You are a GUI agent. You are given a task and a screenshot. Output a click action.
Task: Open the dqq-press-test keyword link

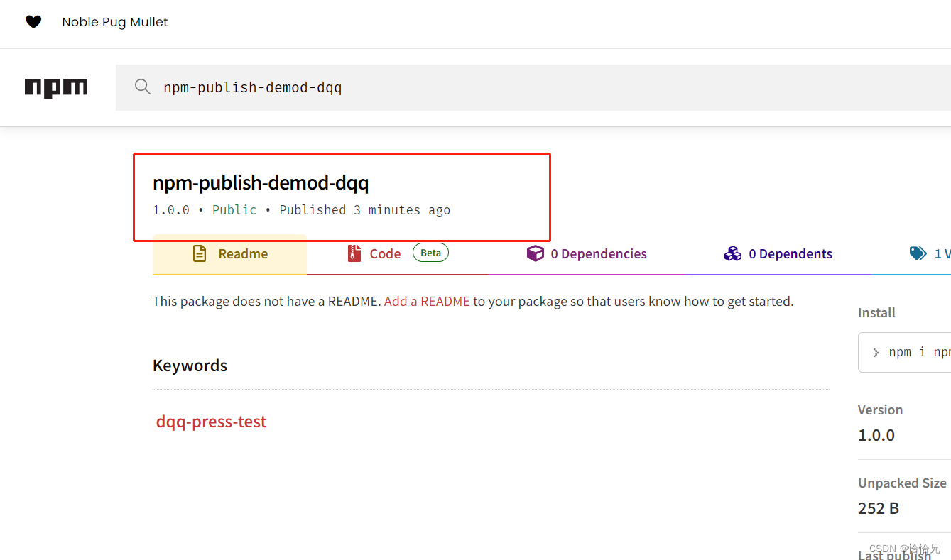coord(212,422)
